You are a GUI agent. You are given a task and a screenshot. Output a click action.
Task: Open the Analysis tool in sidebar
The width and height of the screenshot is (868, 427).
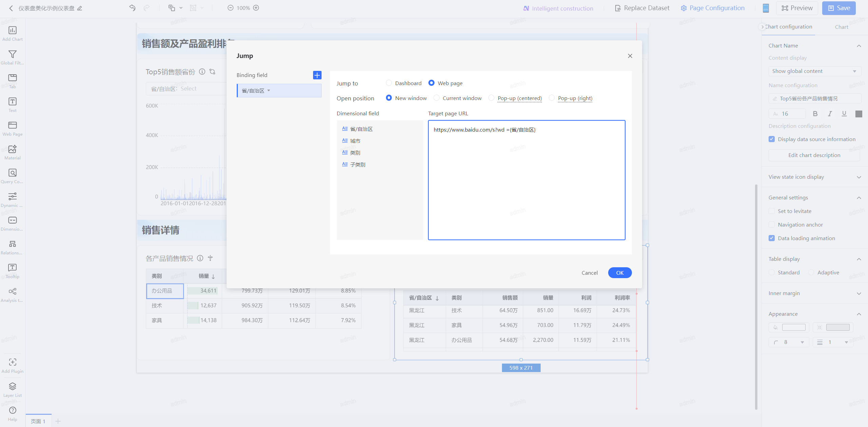(x=13, y=295)
